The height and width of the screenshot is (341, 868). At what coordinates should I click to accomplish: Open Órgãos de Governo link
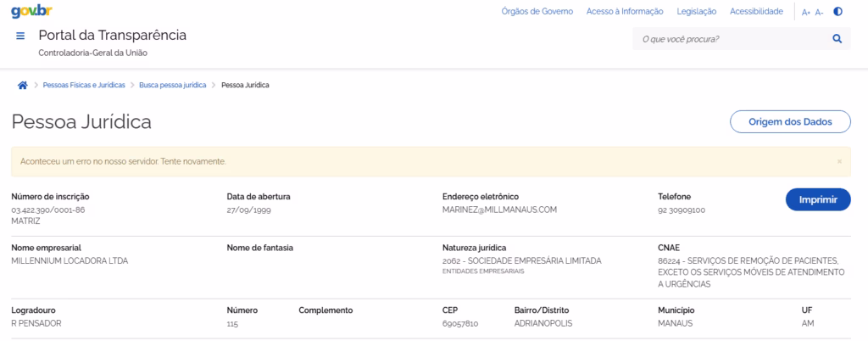[x=537, y=12]
